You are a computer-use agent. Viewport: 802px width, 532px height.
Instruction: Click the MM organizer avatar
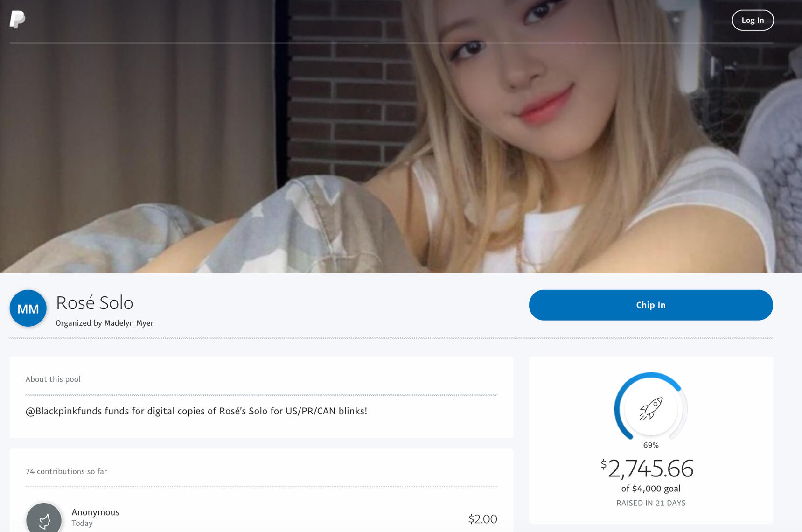(28, 308)
